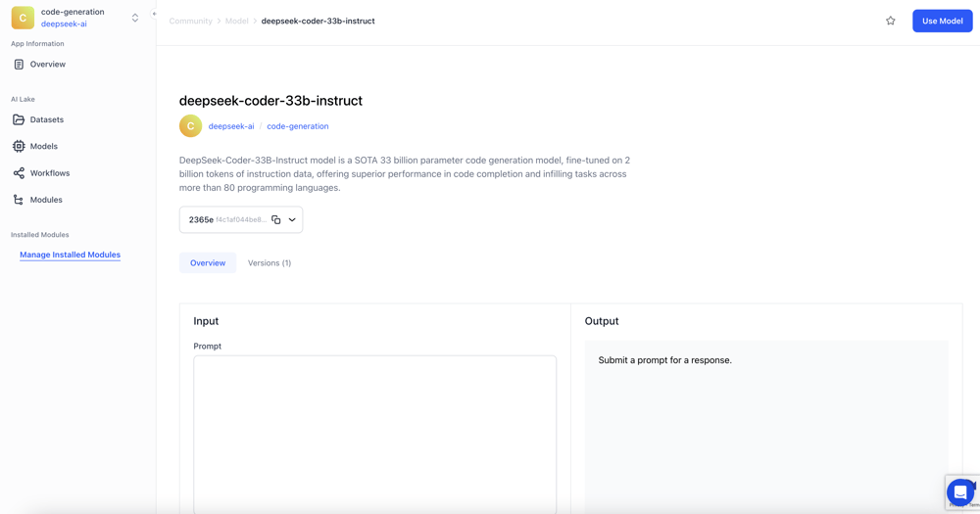Click the Datasets folder icon
This screenshot has width=980, height=514.
pos(19,119)
